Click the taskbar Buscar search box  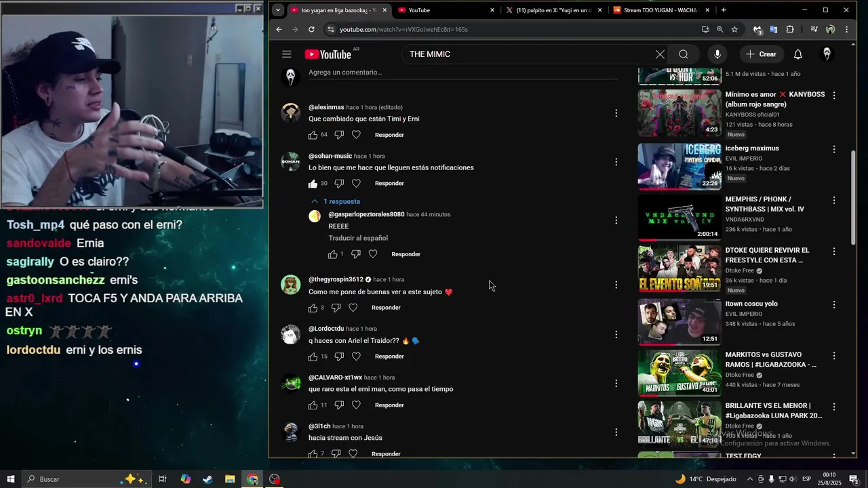(85, 479)
